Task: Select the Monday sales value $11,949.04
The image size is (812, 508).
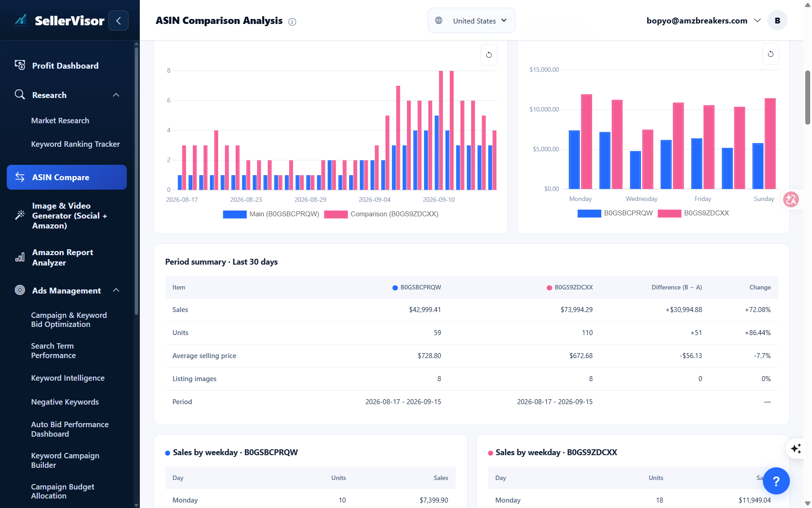Action: [x=755, y=500]
